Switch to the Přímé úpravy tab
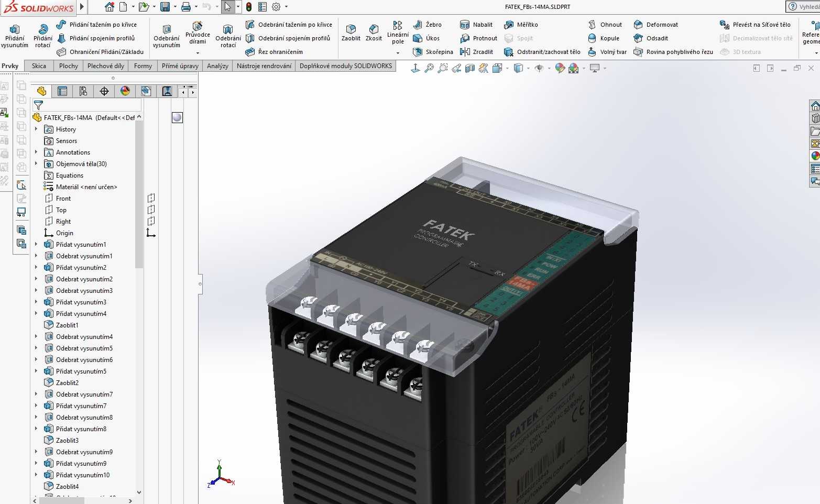Screen dimensions: 820x504 click(180, 66)
